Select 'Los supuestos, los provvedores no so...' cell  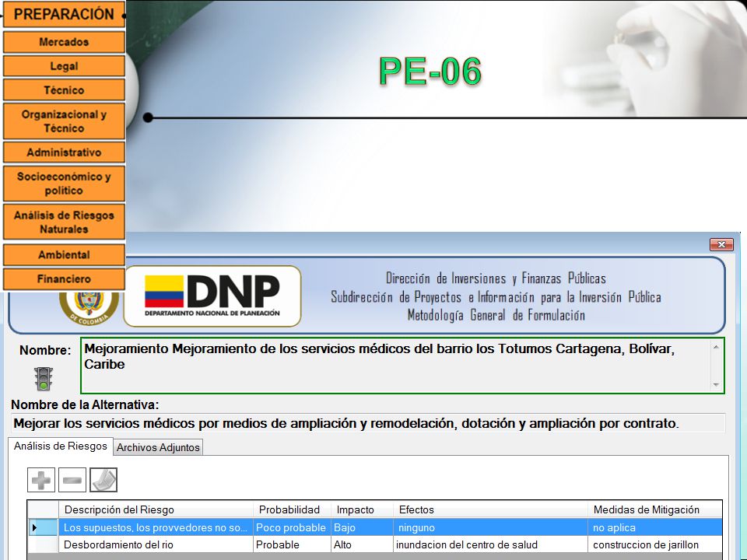pos(156,527)
